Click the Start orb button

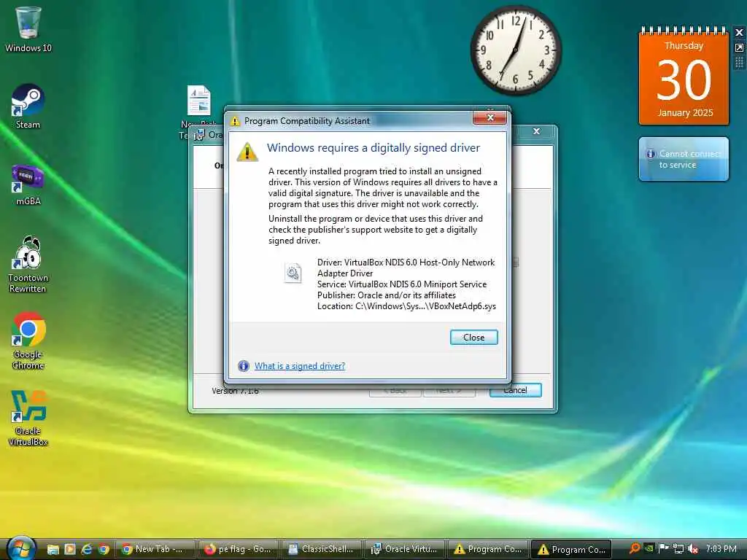20,548
